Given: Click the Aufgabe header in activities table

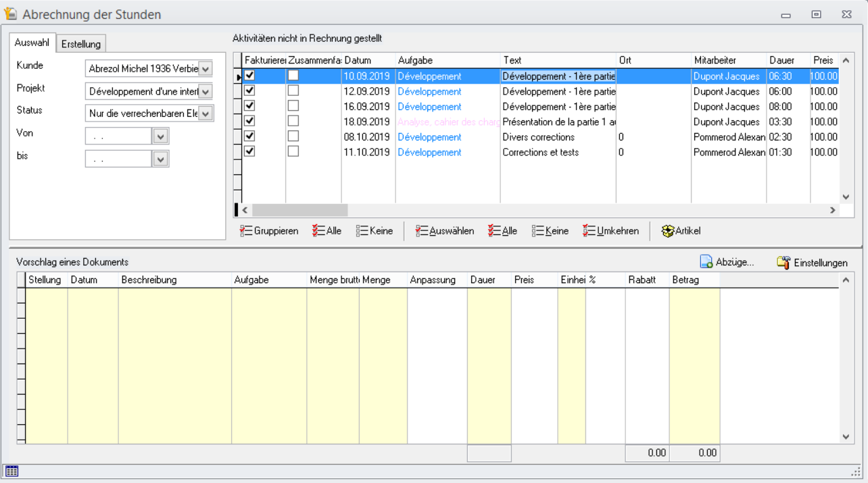Looking at the screenshot, I should [x=448, y=60].
